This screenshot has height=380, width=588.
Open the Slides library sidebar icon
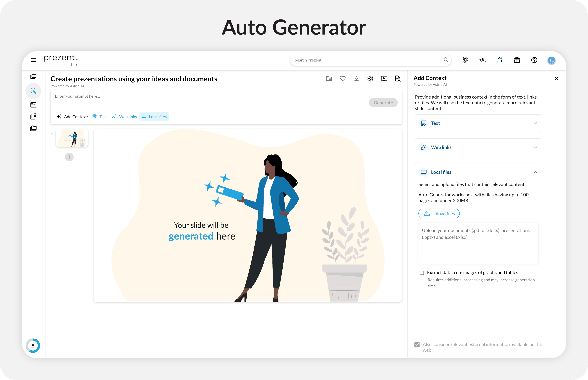[x=33, y=77]
